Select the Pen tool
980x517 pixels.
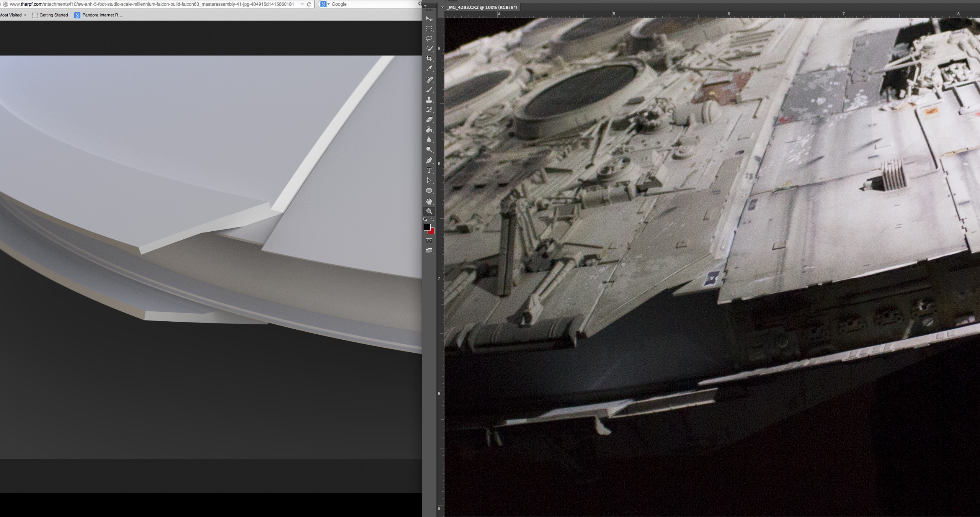429,160
